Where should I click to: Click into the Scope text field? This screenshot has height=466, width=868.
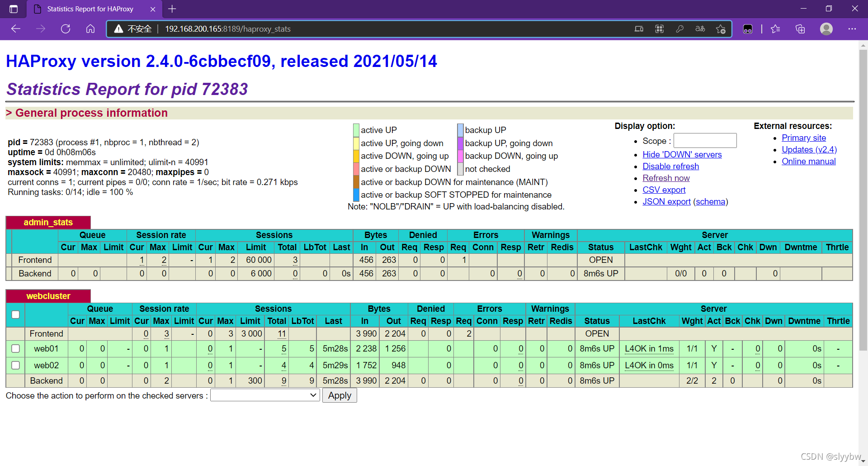coord(705,141)
